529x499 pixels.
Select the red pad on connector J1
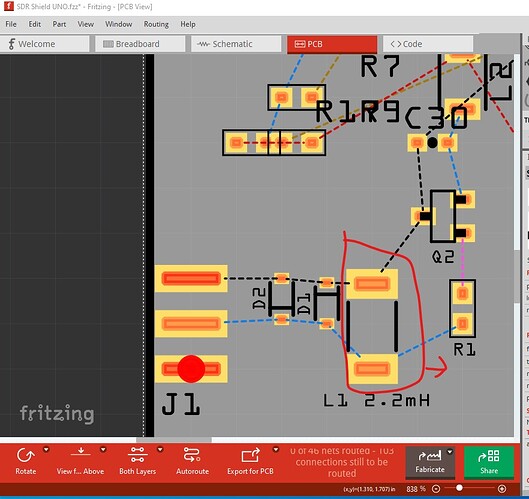191,369
